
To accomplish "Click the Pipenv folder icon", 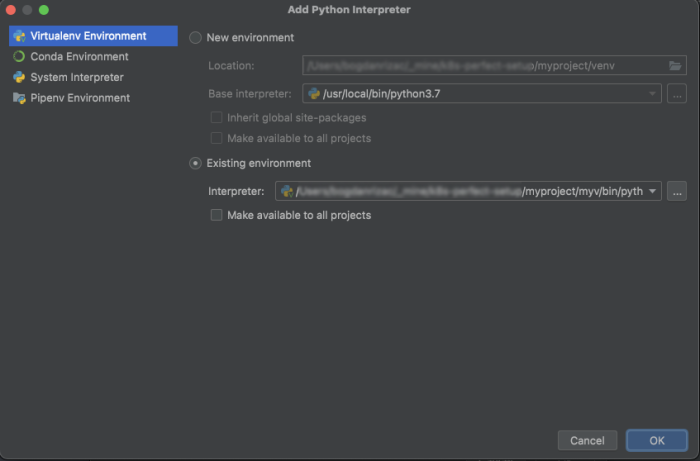I will (19, 98).
